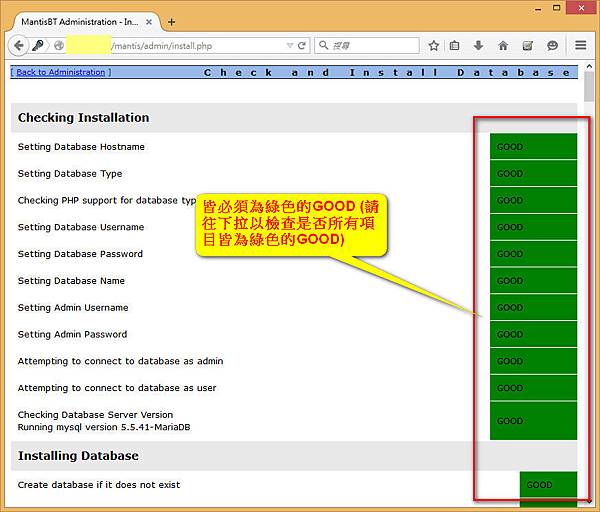The height and width of the screenshot is (512, 600).
Task: Click GOOD status for Database Server Version
Action: pyautogui.click(x=533, y=421)
